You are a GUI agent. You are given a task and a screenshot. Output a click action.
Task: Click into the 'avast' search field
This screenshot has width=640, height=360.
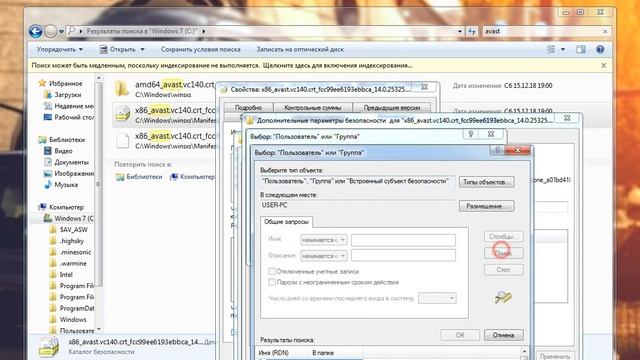(x=541, y=31)
